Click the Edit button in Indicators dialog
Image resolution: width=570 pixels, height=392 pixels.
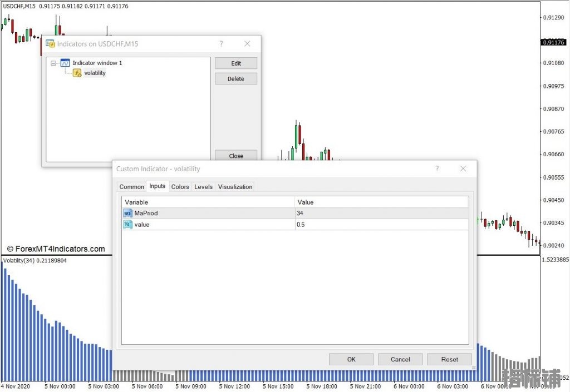click(236, 63)
